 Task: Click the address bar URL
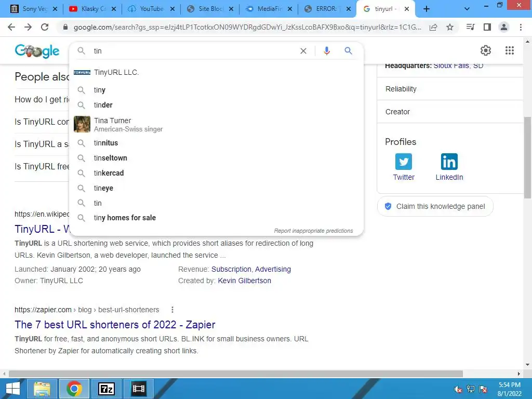[247, 27]
